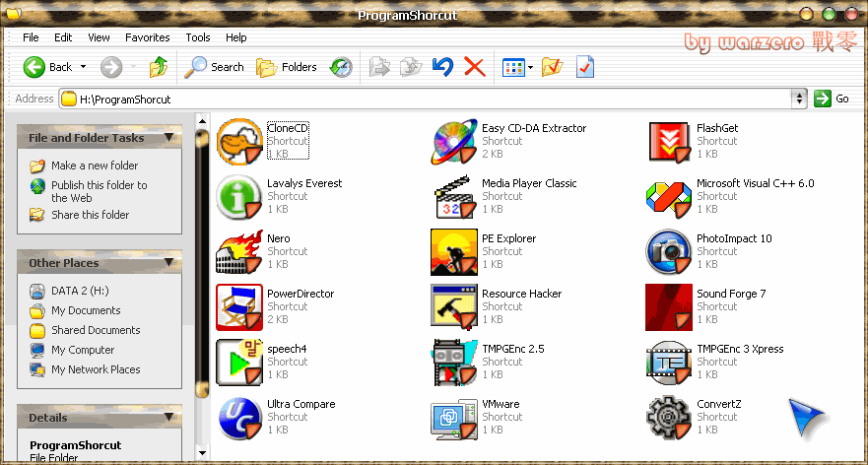
Task: Click the Copy To toolbar icon
Action: pos(411,67)
